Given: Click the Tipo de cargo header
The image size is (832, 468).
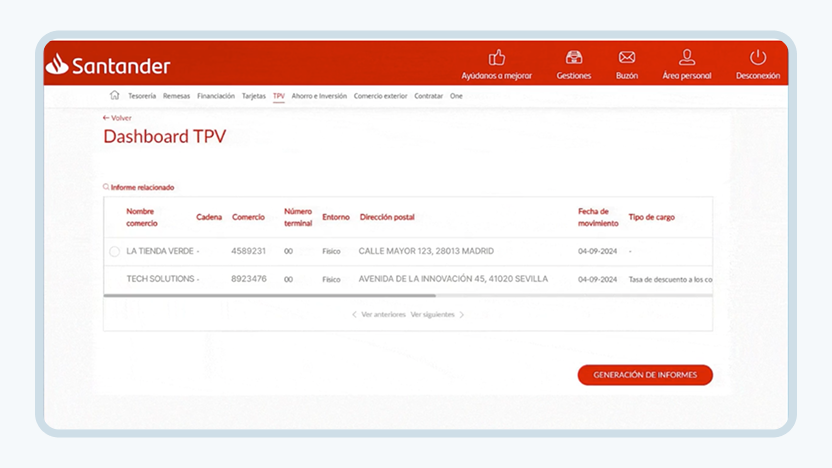Looking at the screenshot, I should (x=652, y=217).
